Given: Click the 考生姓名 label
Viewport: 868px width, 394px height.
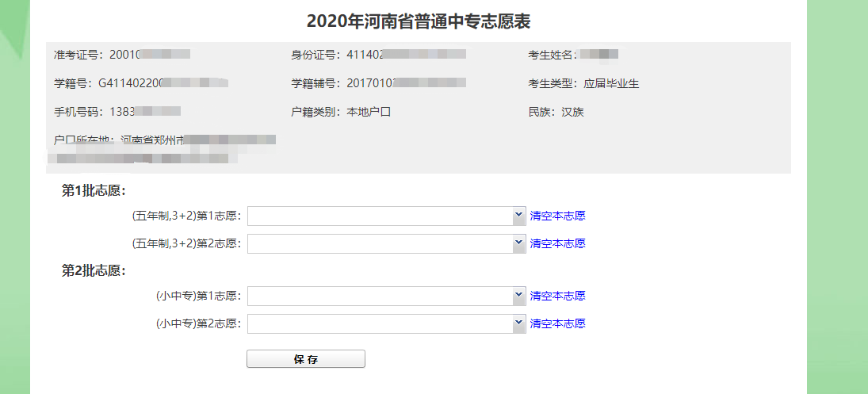Looking at the screenshot, I should tap(553, 55).
